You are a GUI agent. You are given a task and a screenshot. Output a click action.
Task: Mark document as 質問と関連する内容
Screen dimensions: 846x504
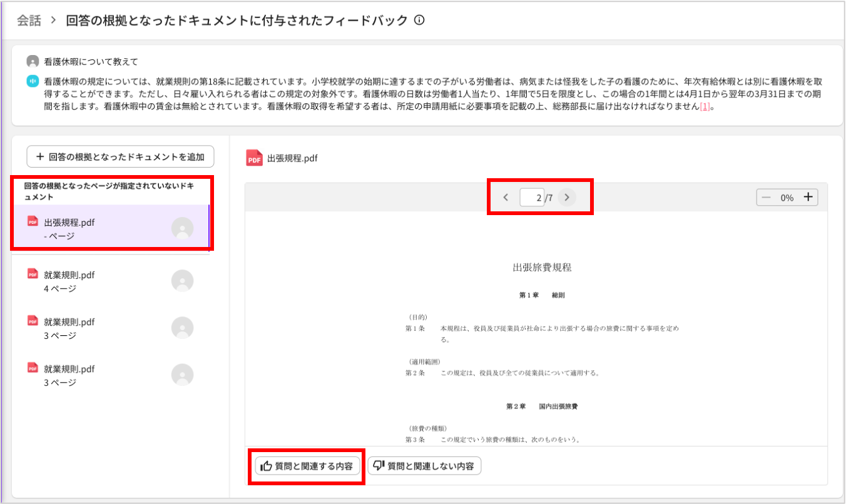click(x=307, y=466)
